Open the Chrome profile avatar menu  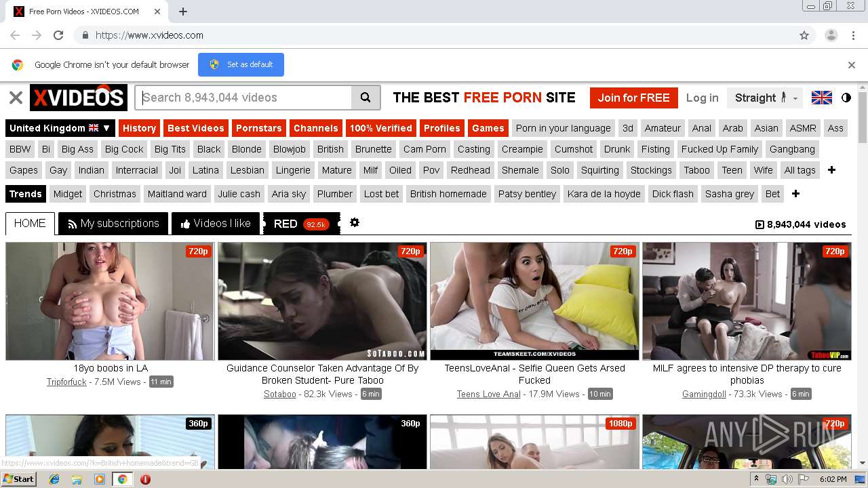pos(831,35)
